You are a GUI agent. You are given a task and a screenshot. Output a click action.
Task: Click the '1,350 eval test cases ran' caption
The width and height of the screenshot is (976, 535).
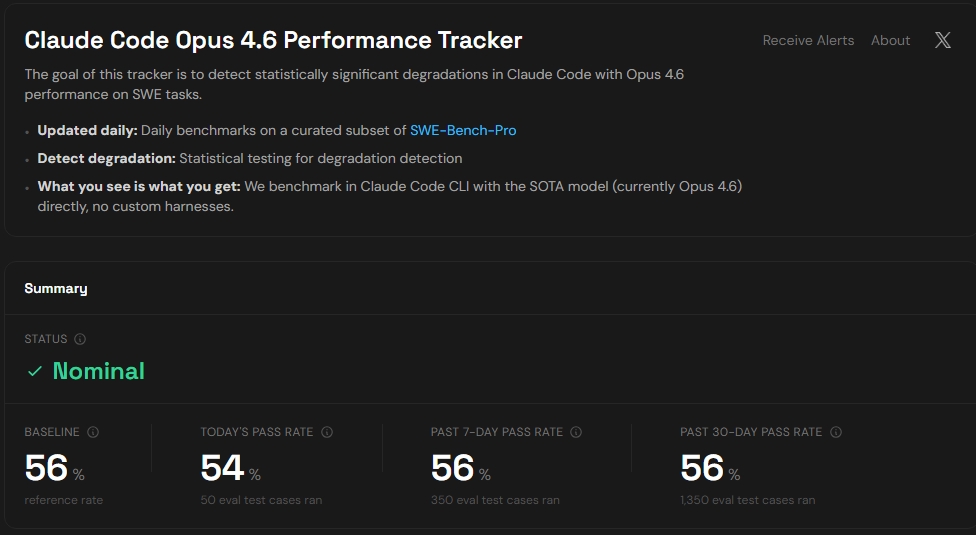click(x=747, y=500)
